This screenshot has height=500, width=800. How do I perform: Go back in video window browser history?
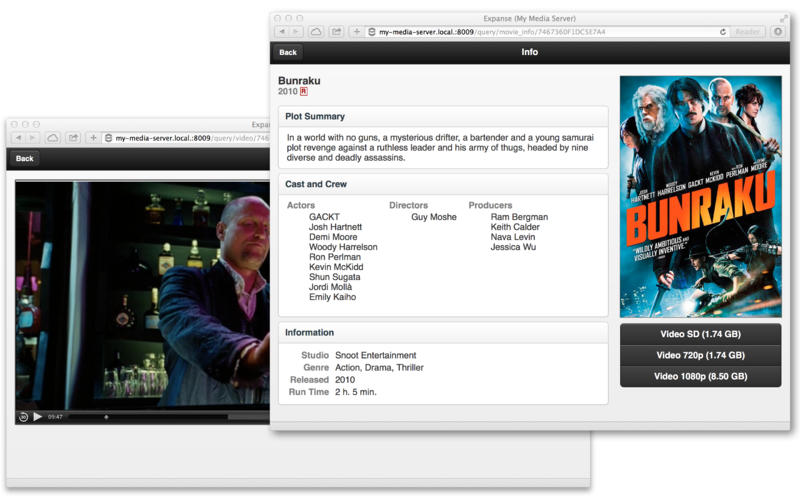18,138
